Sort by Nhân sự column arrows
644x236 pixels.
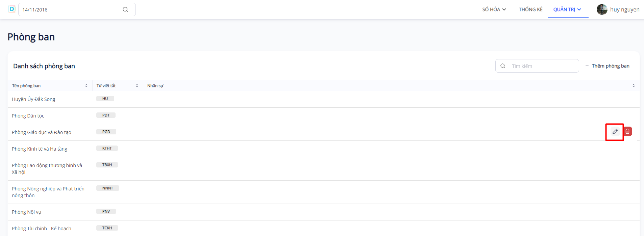tap(634, 86)
